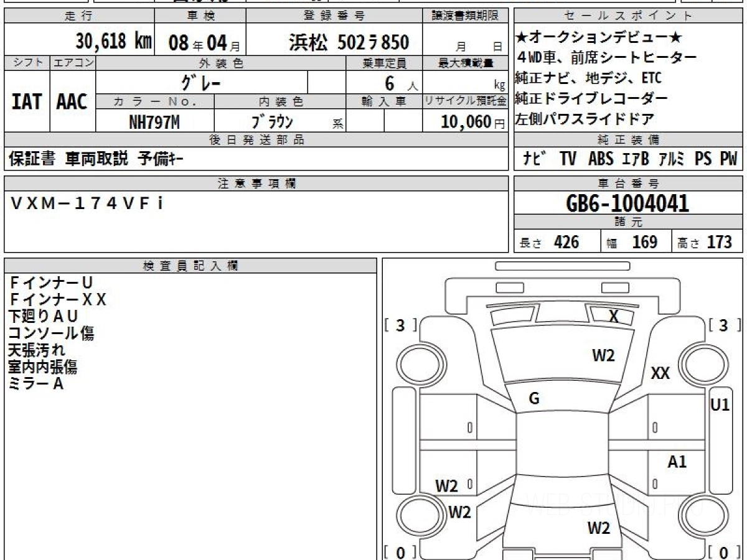Screen dimensions: 747x560
Task: Click the 検査員記入欄 header
Action: point(190,266)
